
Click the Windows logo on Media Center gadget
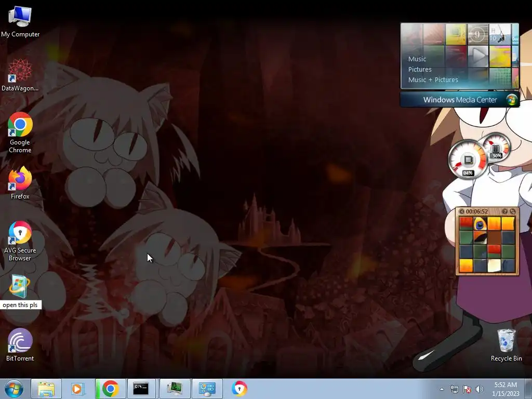512,100
